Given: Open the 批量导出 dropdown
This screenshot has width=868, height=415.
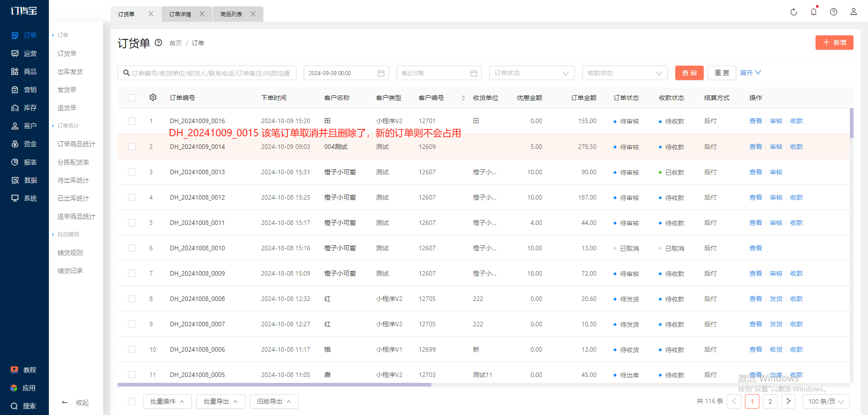Looking at the screenshot, I should click(221, 401).
